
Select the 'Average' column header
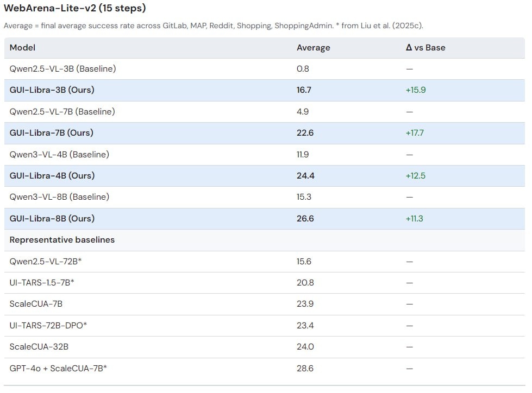point(313,48)
